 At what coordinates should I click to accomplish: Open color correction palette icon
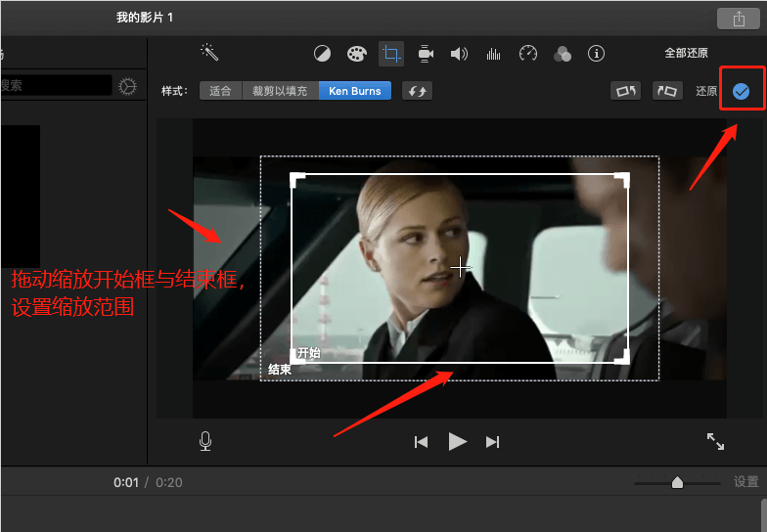pos(356,54)
